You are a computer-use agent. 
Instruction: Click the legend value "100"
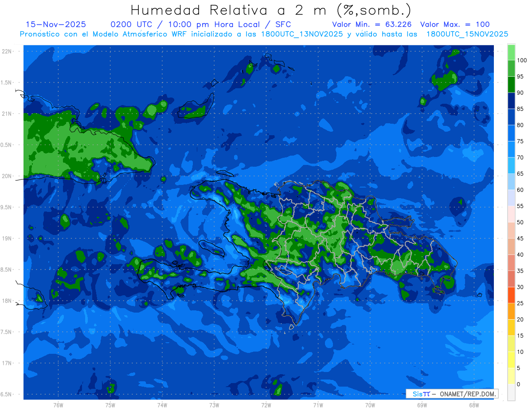click(x=522, y=60)
